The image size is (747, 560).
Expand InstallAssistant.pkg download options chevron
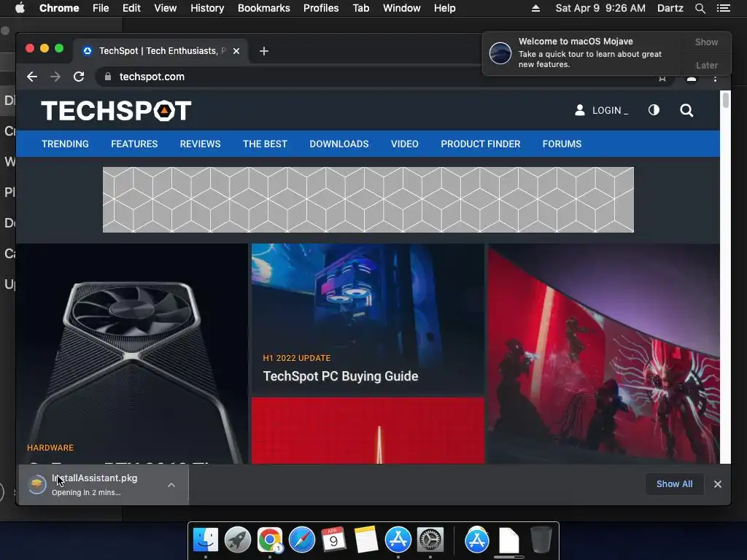click(171, 485)
